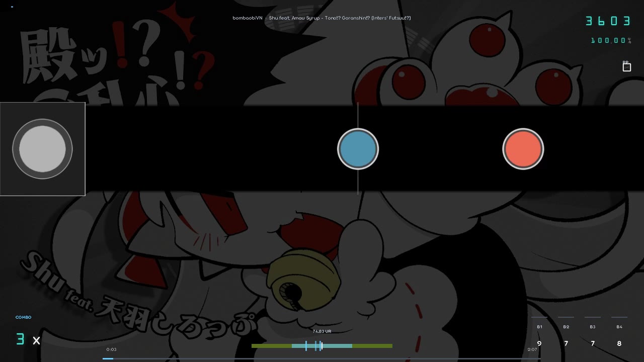Select the combo multiplier x symbol
This screenshot has height=362, width=644.
(36, 341)
